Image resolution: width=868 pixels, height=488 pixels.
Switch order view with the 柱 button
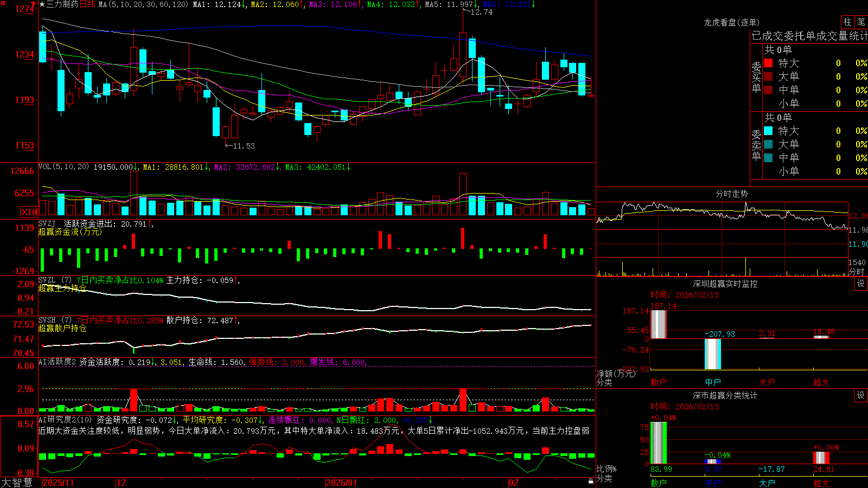(847, 22)
